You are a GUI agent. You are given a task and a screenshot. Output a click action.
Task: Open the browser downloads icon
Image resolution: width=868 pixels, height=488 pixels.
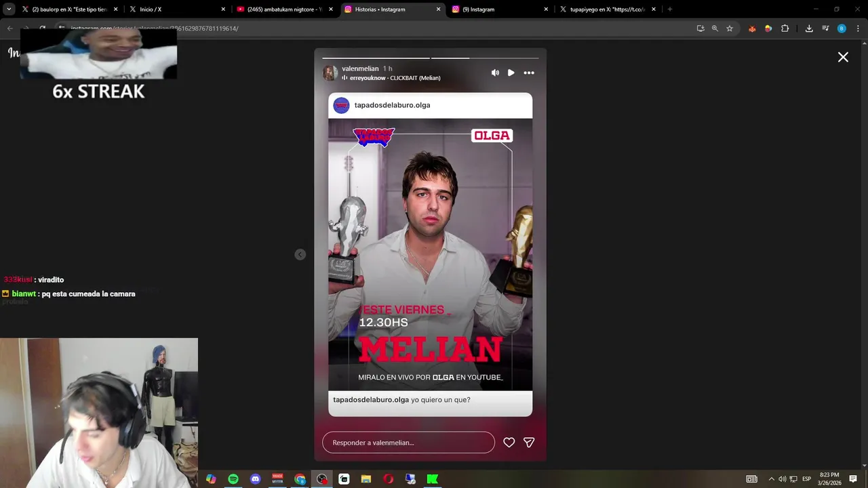(x=809, y=28)
